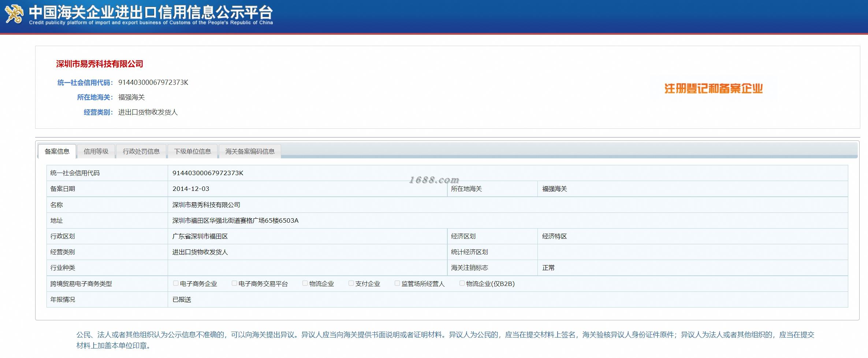This screenshot has width=868, height=358.
Task: Check the 电子商务企业 checkbox
Action: (x=176, y=283)
